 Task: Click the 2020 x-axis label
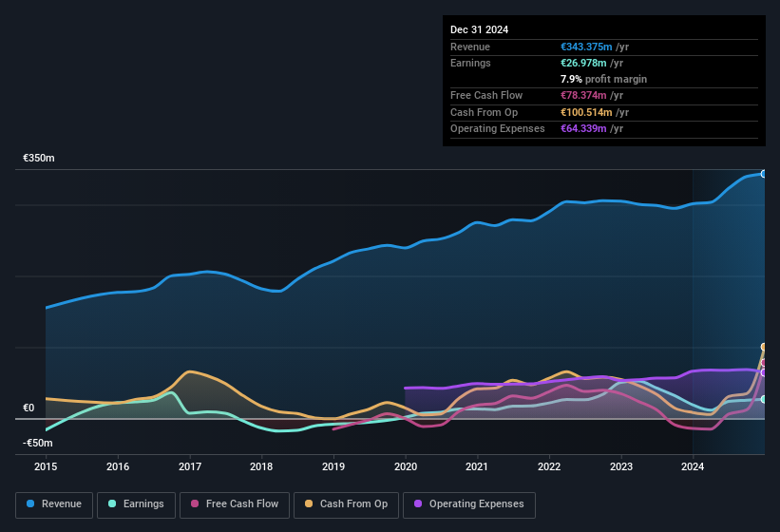coord(406,466)
